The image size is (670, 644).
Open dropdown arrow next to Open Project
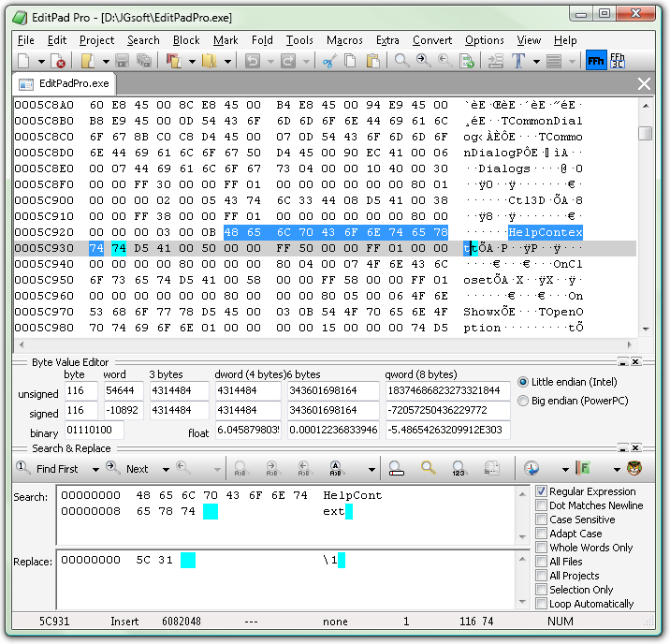coord(192,62)
